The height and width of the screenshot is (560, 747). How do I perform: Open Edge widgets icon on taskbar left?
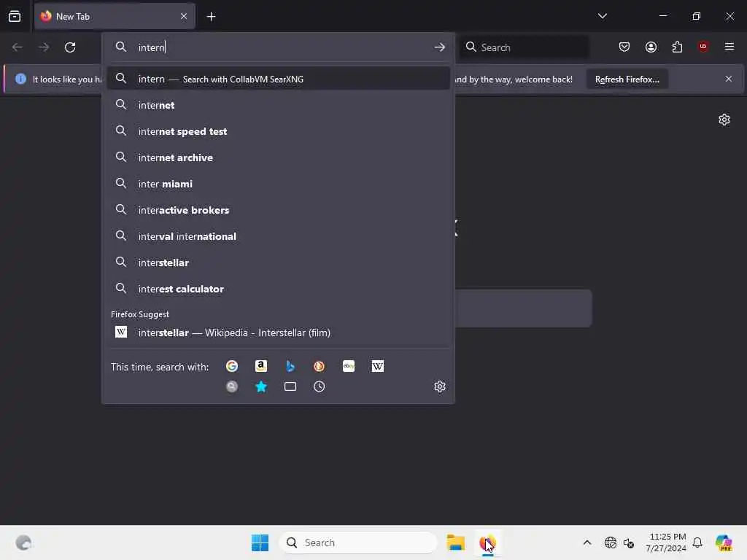[23, 542]
